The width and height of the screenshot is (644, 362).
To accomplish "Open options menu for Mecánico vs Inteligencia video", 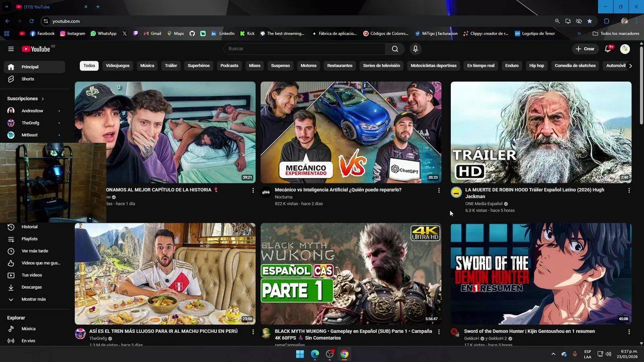I will tap(439, 191).
